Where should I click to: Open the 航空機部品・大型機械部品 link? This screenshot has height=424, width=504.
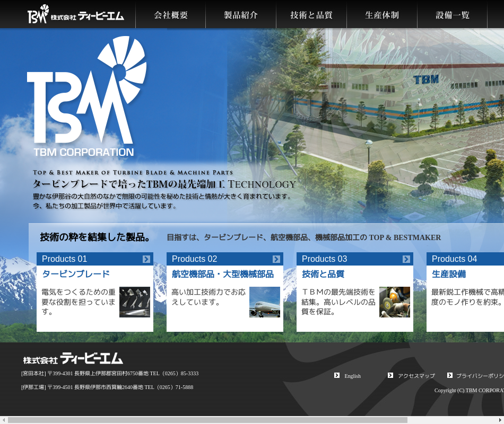(x=223, y=274)
